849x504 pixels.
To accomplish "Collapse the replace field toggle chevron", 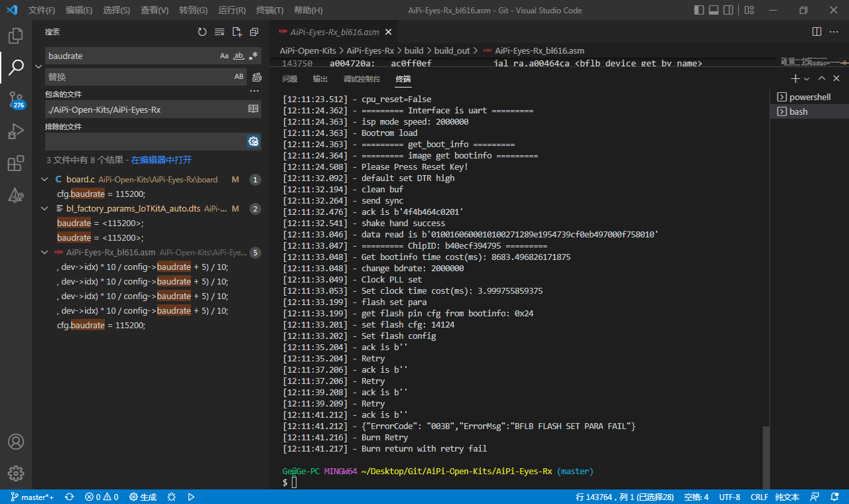I will tap(38, 66).
